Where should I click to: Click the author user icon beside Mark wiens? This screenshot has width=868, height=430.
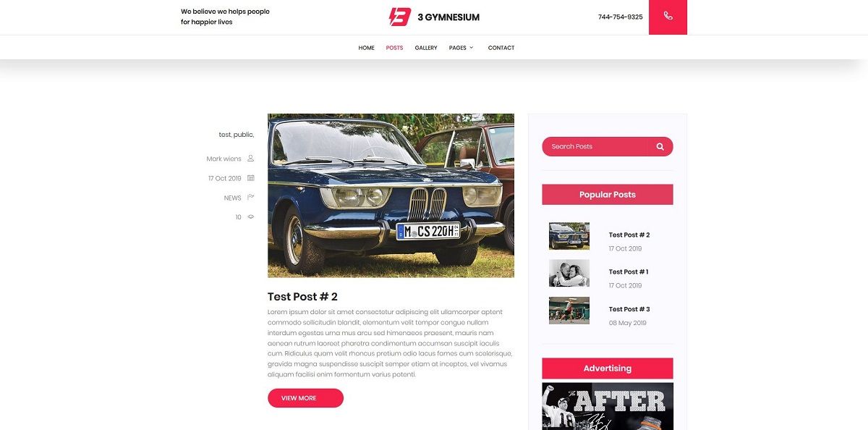pos(251,159)
